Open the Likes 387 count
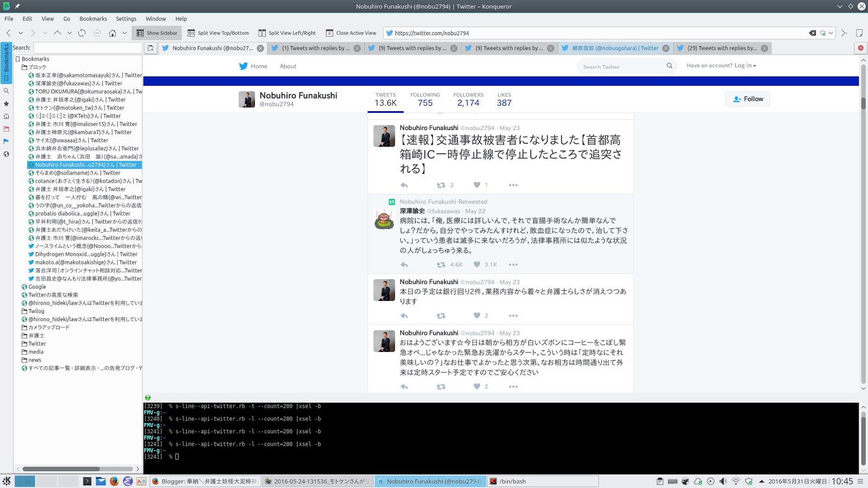 [505, 99]
